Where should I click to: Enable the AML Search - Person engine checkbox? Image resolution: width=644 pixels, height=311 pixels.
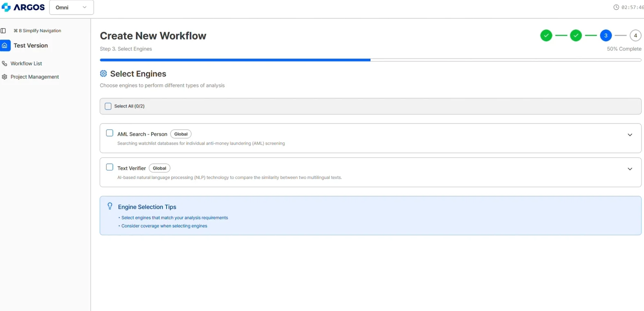click(x=110, y=133)
